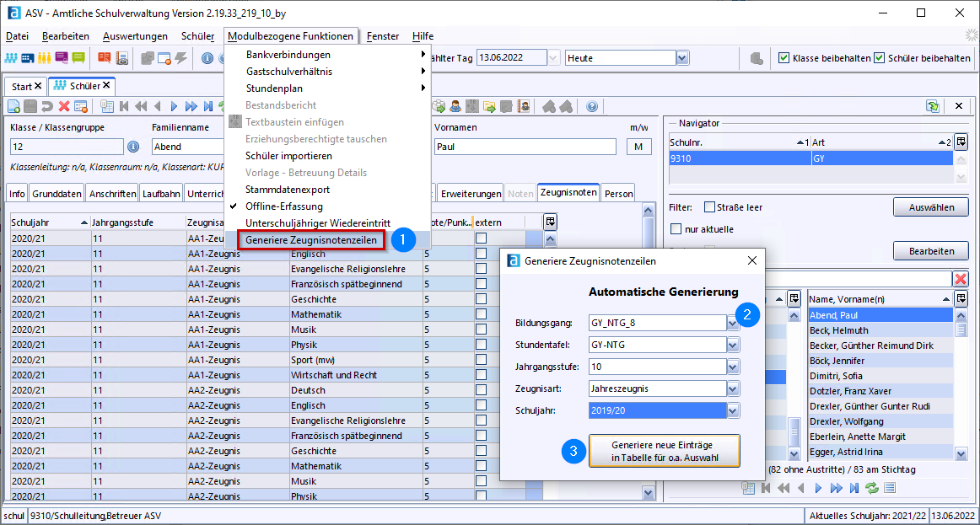The height and width of the screenshot is (525, 980).
Task: Close the Generiere Zeugnisnotenzeilen dialog
Action: pyautogui.click(x=752, y=261)
